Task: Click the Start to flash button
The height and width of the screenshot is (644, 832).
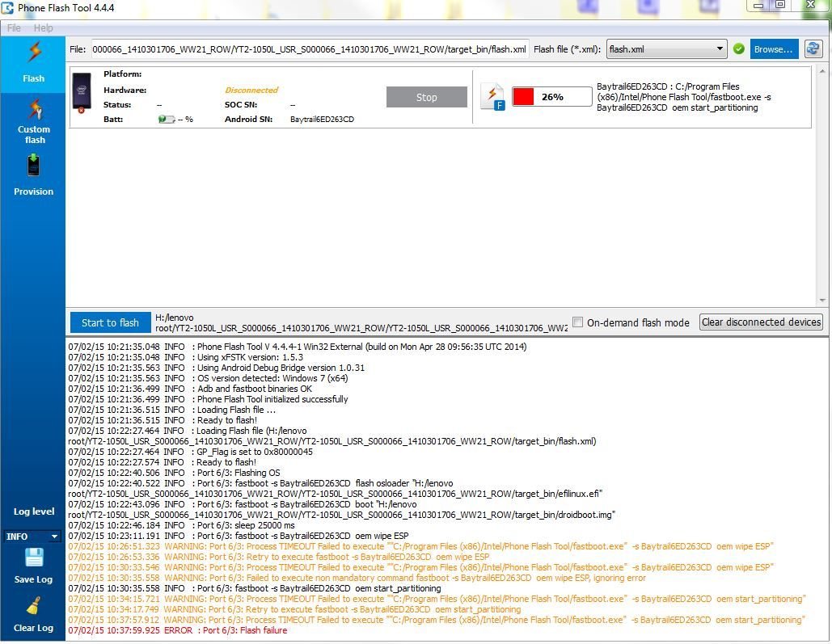Action: (x=110, y=322)
